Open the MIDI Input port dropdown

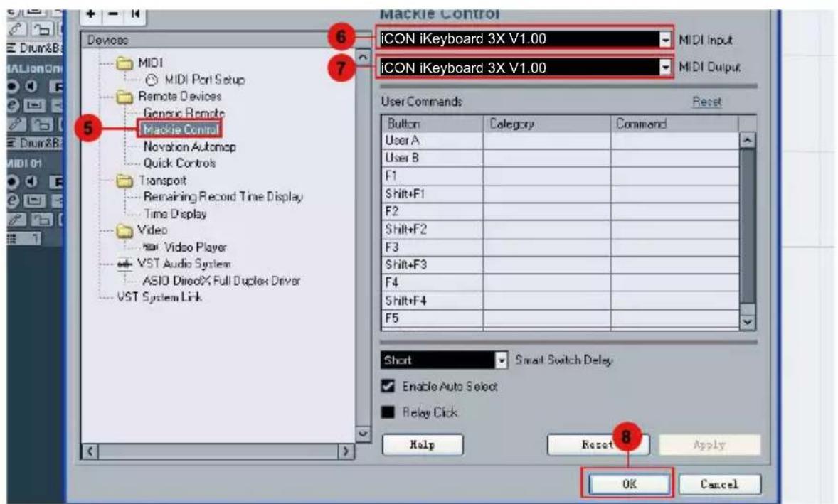[x=665, y=39]
